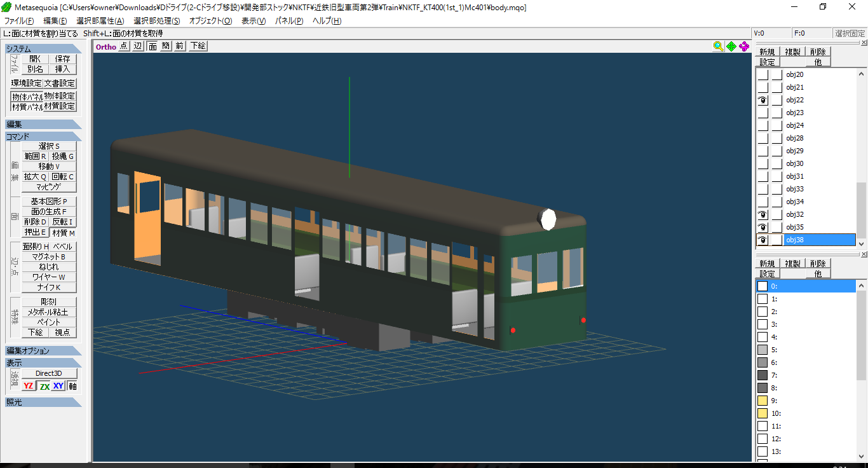
Task: Collapse the 表示 panel header
Action: [44, 362]
